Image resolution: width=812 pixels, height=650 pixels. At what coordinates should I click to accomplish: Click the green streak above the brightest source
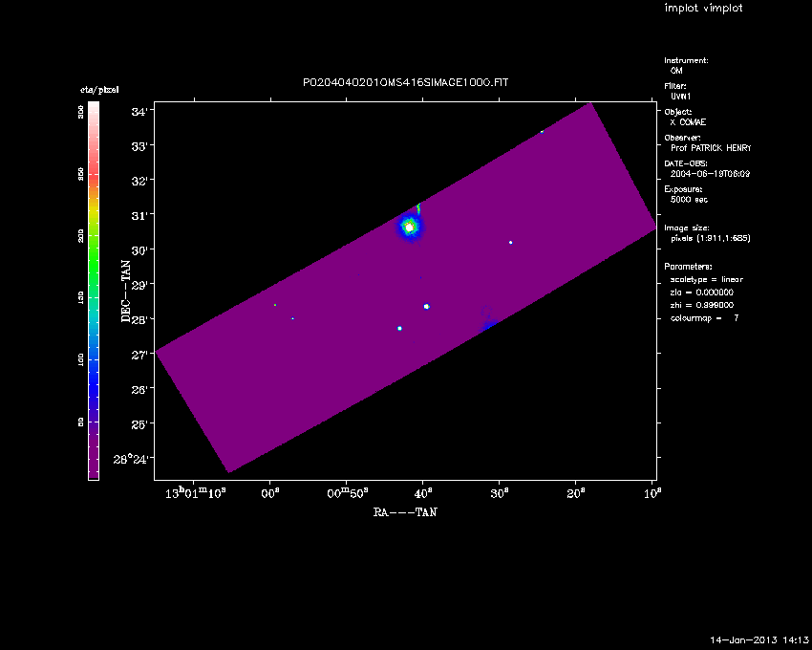click(418, 208)
